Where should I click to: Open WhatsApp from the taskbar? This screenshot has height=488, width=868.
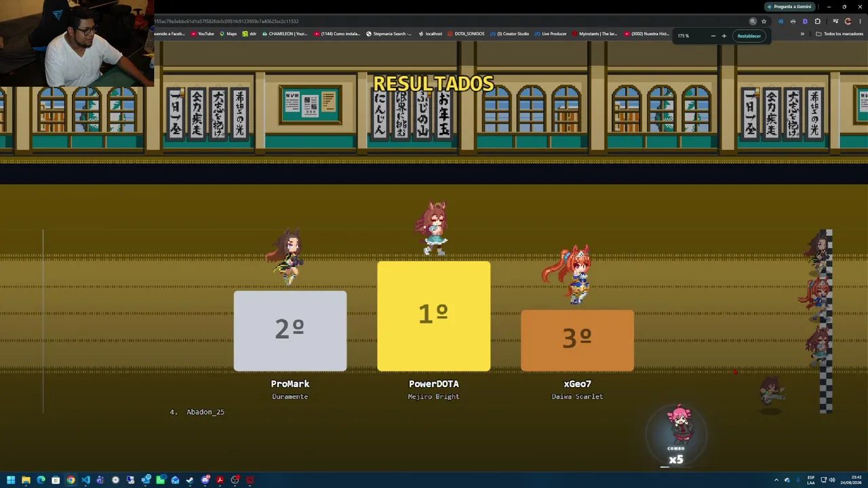coord(160,481)
